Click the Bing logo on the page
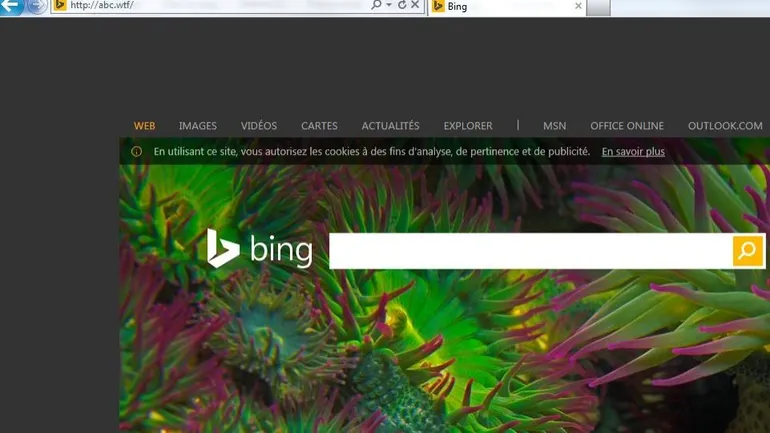The width and height of the screenshot is (770, 433). [x=260, y=249]
